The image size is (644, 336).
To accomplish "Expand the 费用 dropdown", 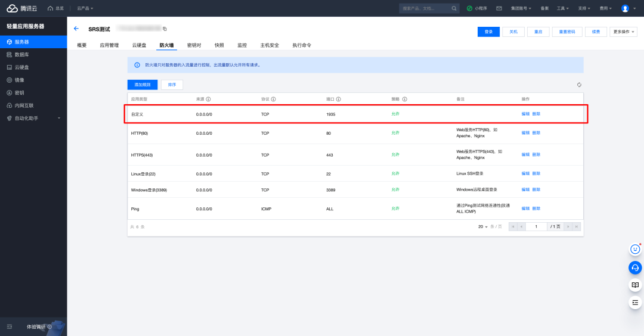I will (605, 8).
